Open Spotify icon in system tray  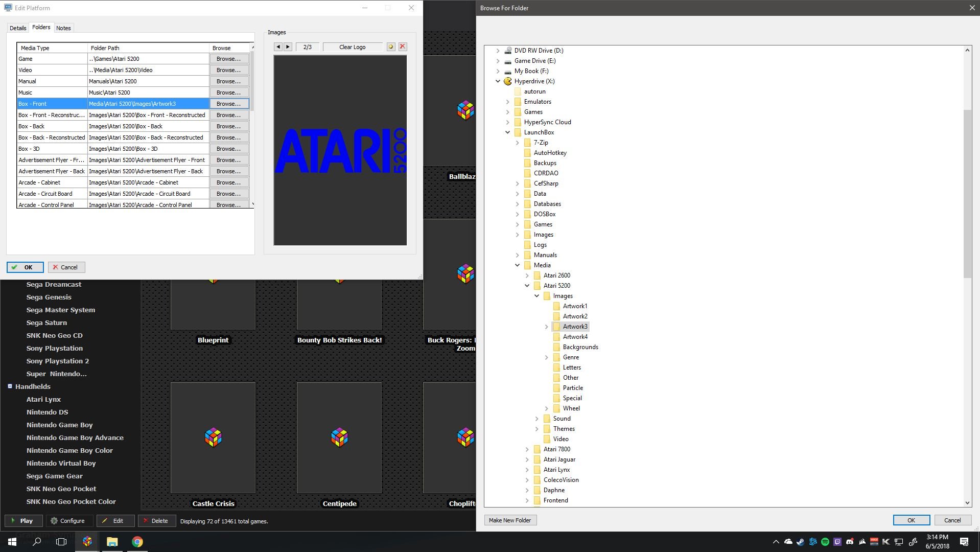pyautogui.click(x=825, y=542)
